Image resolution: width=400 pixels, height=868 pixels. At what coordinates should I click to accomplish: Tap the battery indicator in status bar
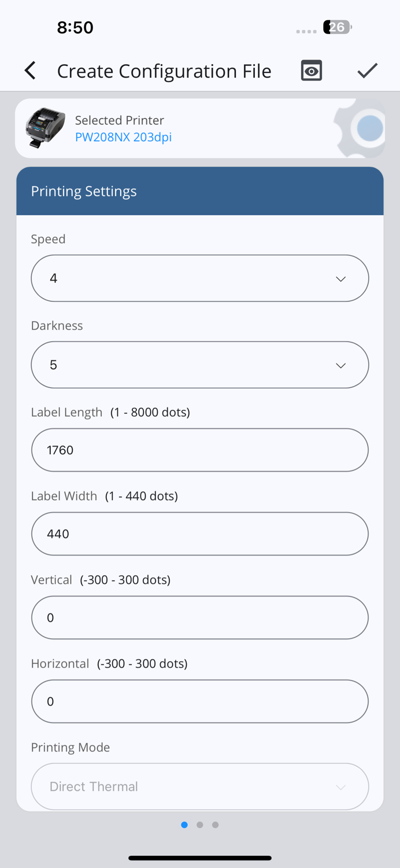(338, 27)
